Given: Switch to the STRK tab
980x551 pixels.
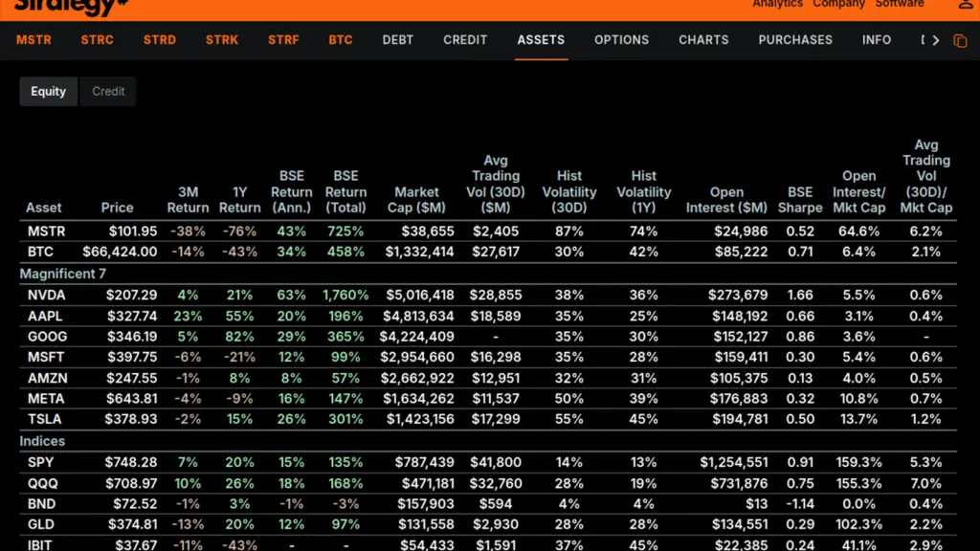Looking at the screenshot, I should [222, 40].
